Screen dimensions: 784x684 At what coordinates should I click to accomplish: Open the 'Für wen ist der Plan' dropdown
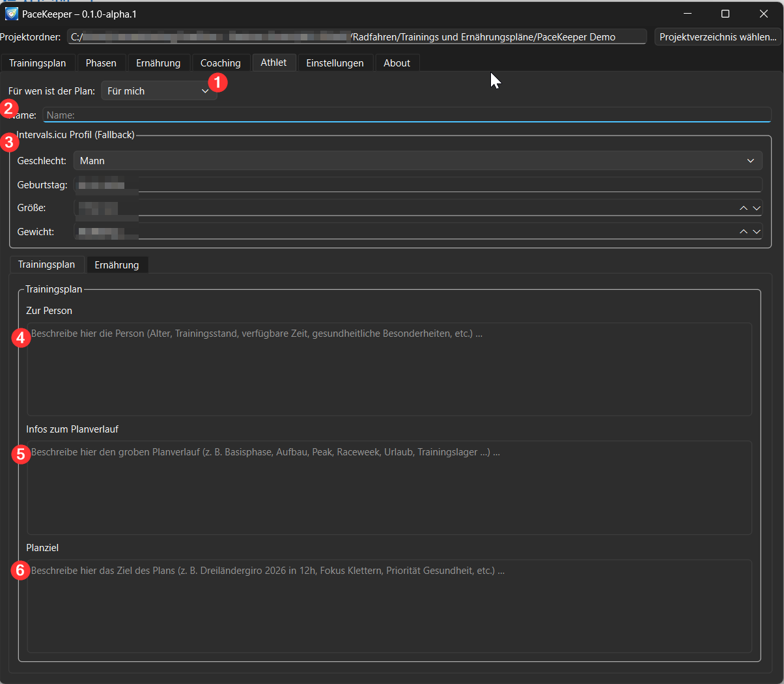tap(158, 91)
